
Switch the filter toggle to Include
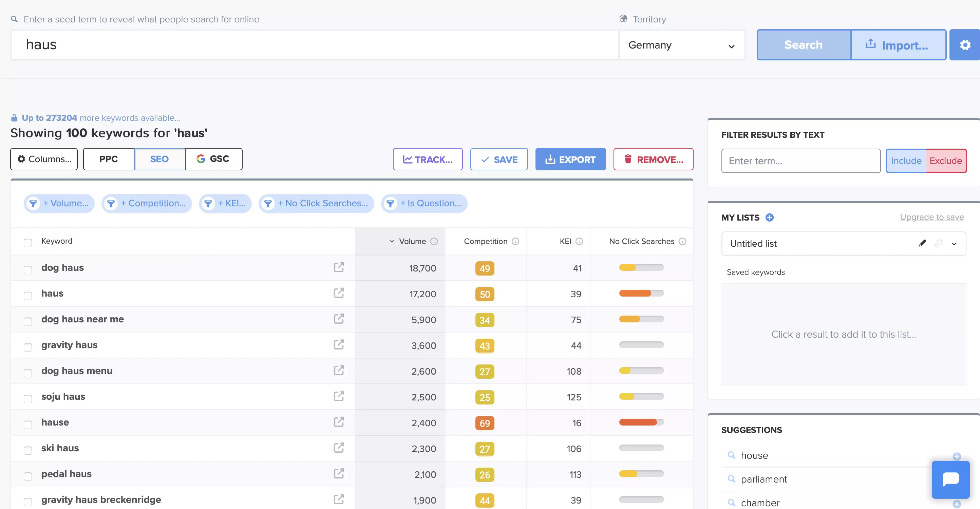click(x=907, y=161)
